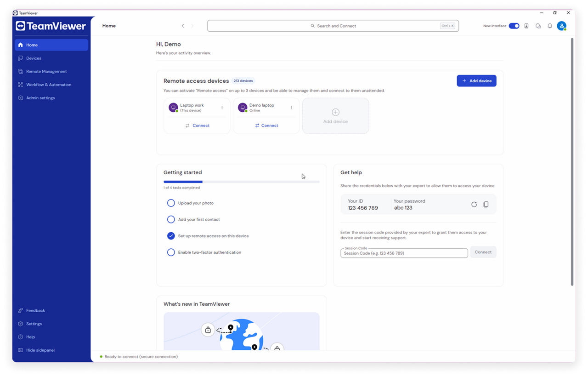
Task: Click 'Your ID' value 123 456 789
Action: click(363, 208)
